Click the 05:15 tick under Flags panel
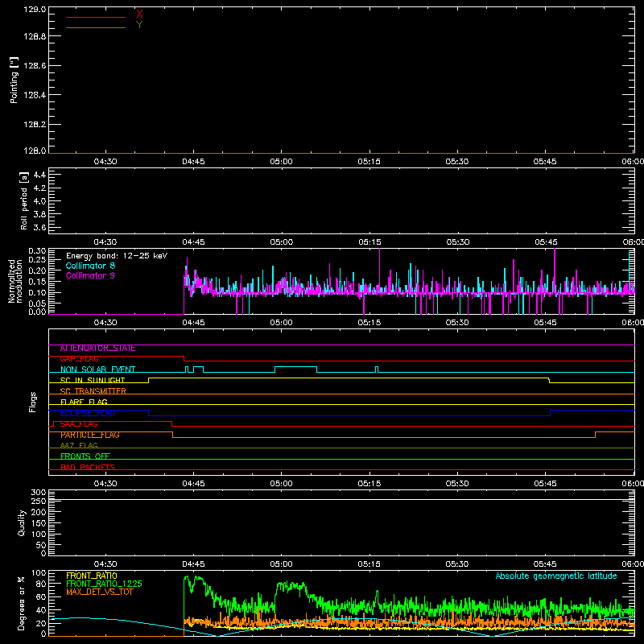 tap(369, 484)
